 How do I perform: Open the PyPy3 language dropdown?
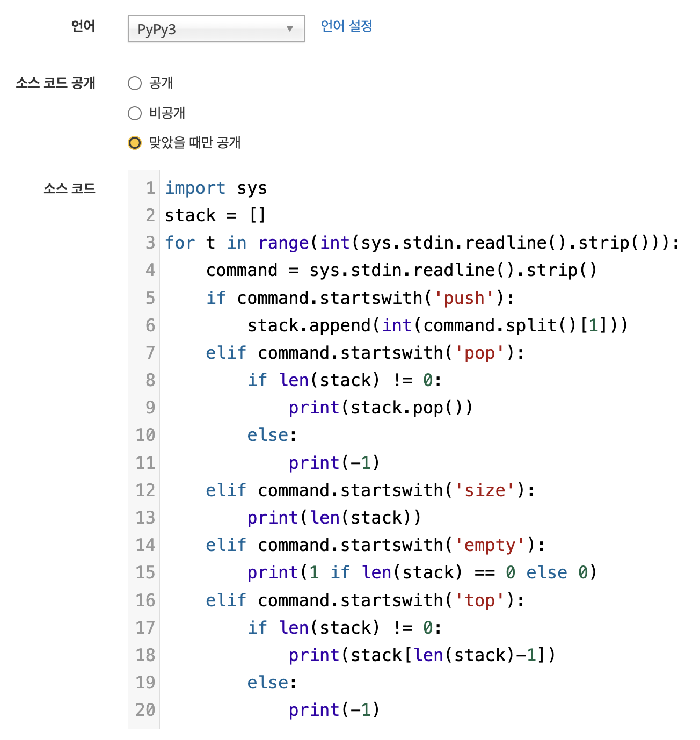click(216, 29)
